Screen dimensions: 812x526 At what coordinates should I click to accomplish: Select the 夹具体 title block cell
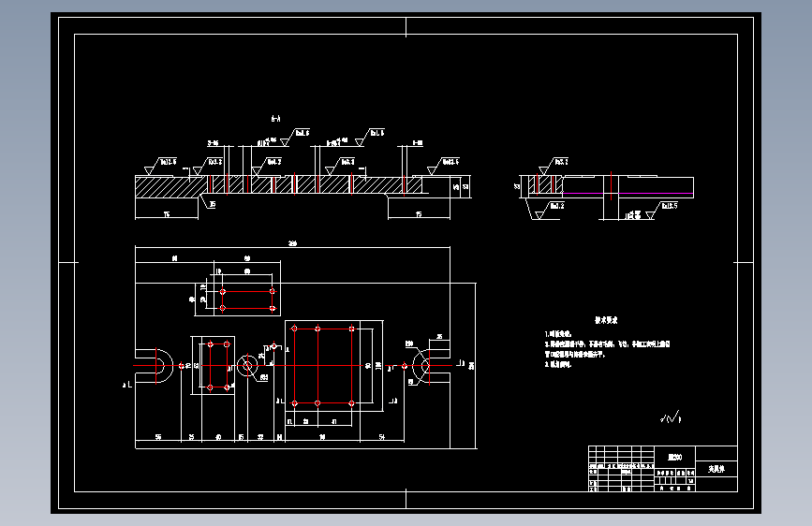(716, 469)
